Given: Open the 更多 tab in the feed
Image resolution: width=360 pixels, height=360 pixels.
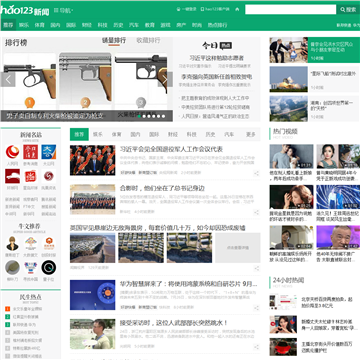Looking at the screenshot, I should point(250,134).
